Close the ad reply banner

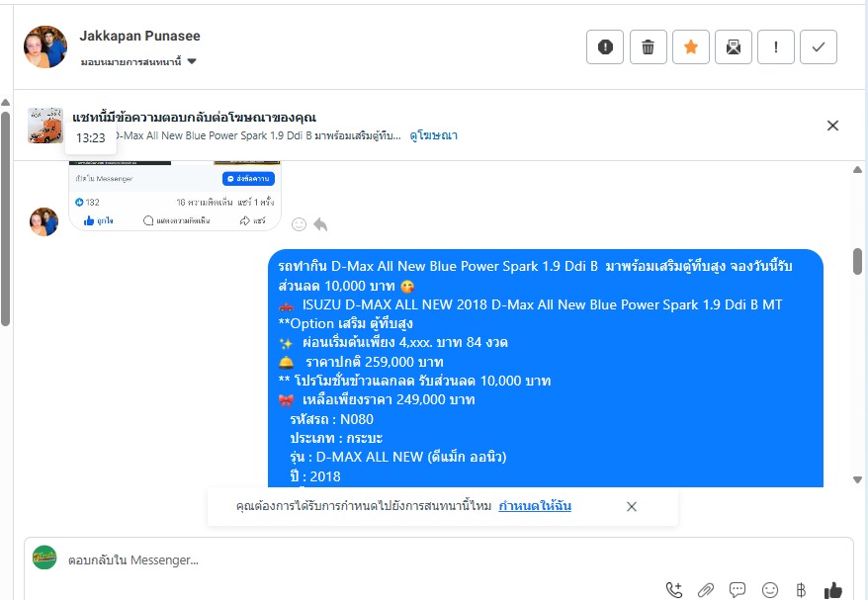(x=832, y=126)
